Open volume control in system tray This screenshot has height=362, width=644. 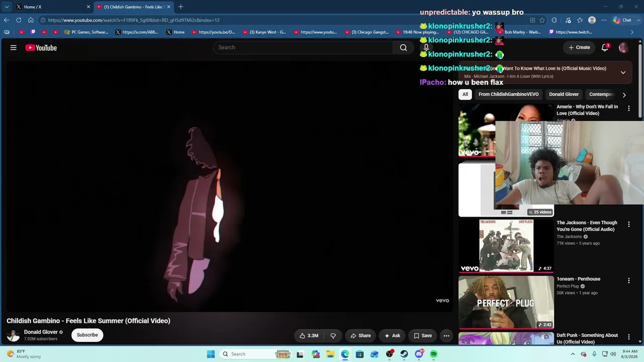(613, 354)
